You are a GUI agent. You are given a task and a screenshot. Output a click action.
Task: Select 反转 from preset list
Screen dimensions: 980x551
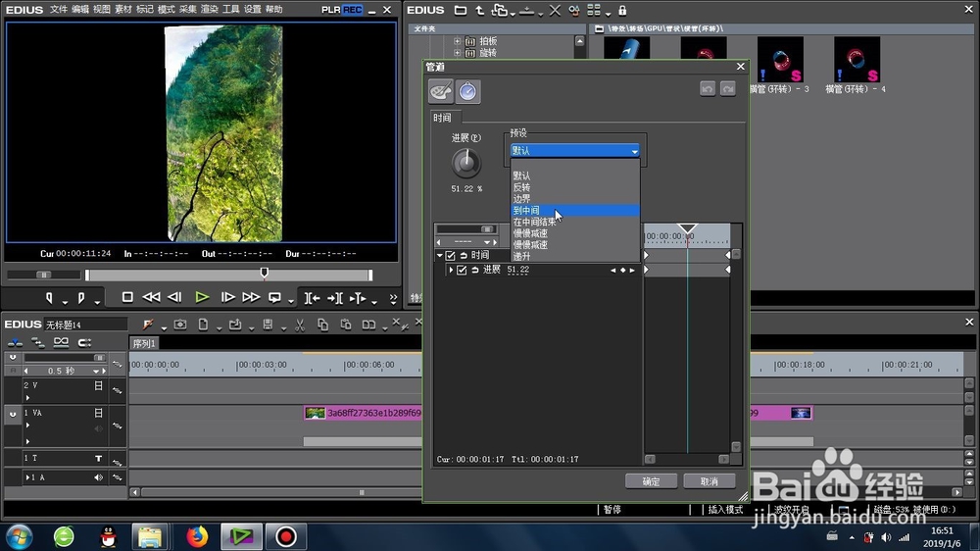click(x=575, y=187)
